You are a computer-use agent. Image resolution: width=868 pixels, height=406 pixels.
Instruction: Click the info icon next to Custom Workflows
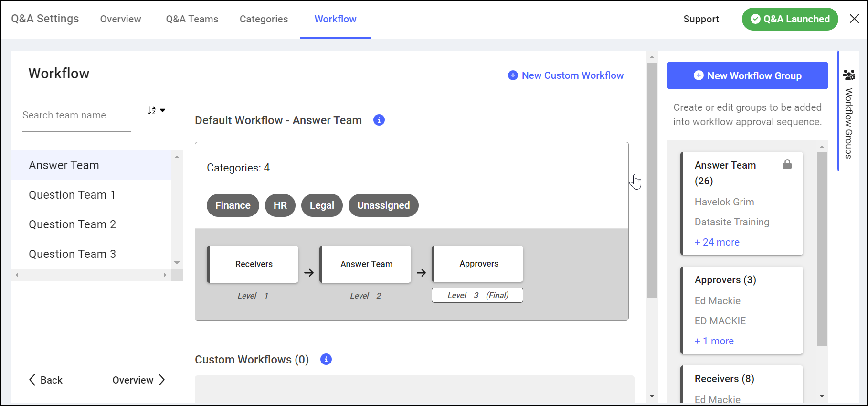pos(326,359)
